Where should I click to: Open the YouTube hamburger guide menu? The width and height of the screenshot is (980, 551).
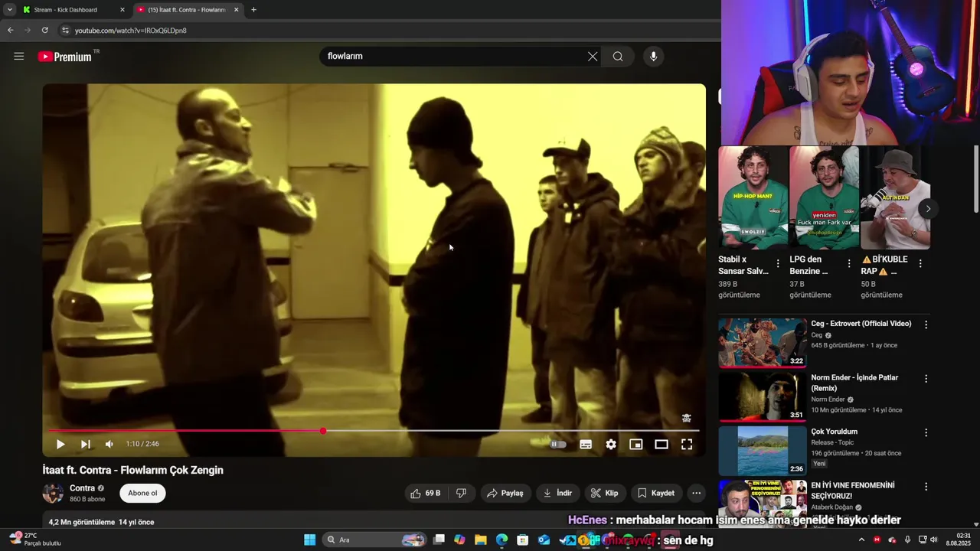pos(19,56)
